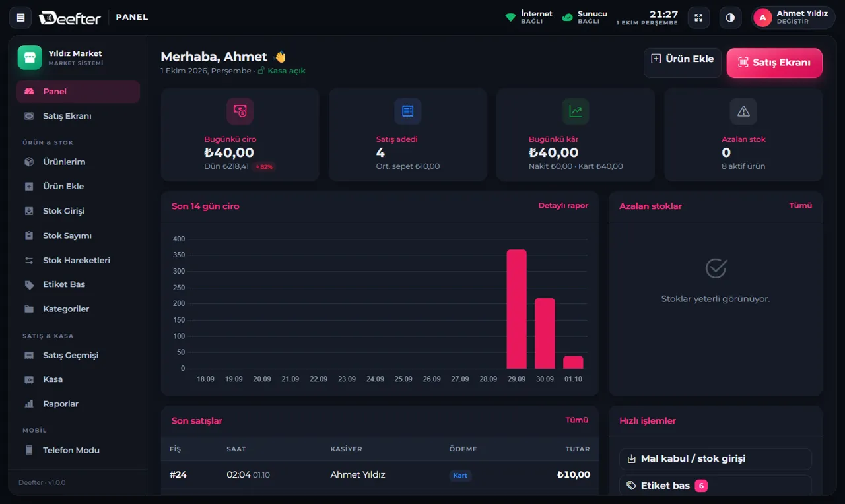
Task: Click receipt #24 in Son satışlar
Action: [178, 474]
